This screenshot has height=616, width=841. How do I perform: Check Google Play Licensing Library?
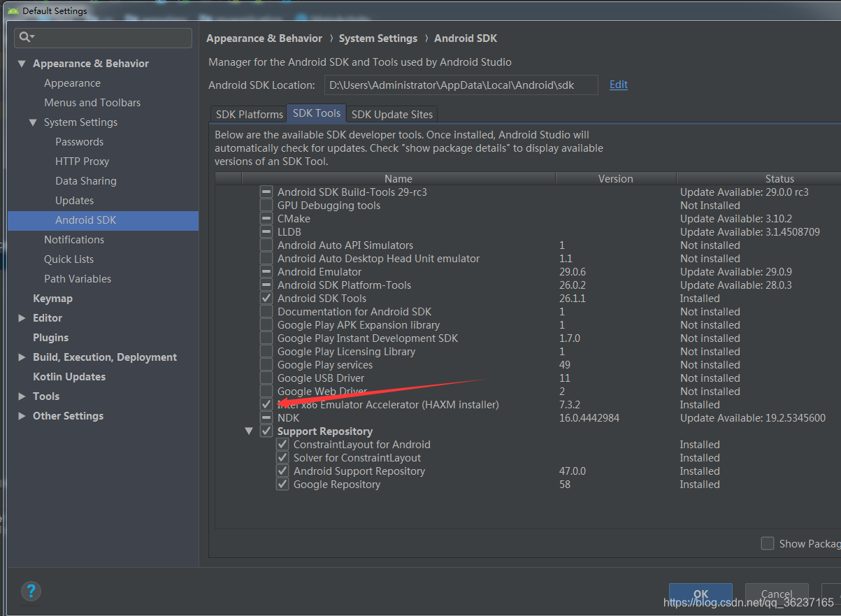point(266,351)
